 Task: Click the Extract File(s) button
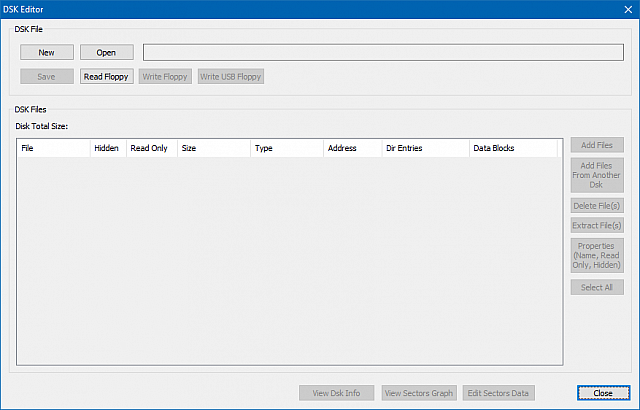(x=597, y=225)
